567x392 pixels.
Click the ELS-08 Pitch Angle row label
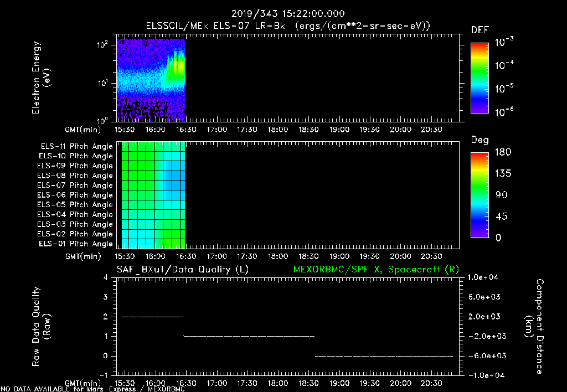pos(75,176)
